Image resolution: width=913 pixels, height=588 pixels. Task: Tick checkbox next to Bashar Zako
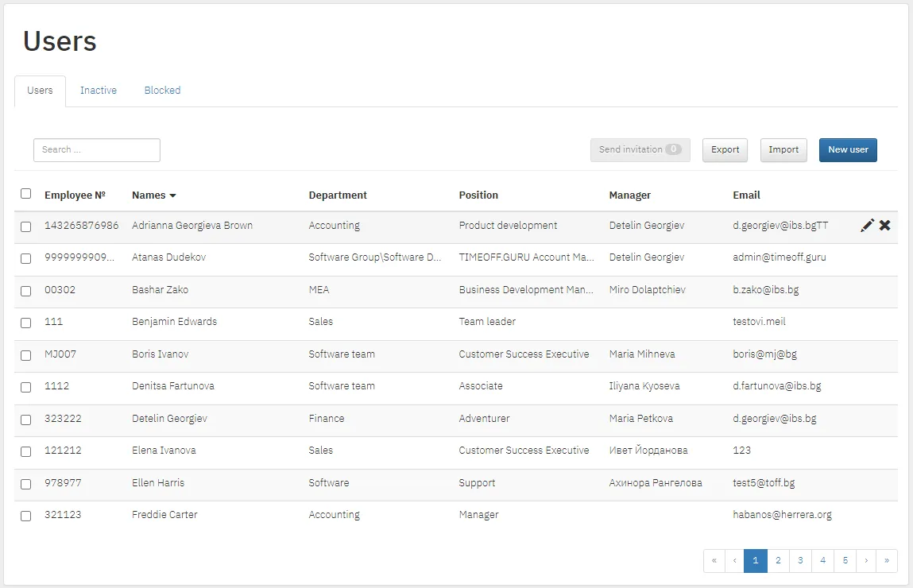coord(25,291)
